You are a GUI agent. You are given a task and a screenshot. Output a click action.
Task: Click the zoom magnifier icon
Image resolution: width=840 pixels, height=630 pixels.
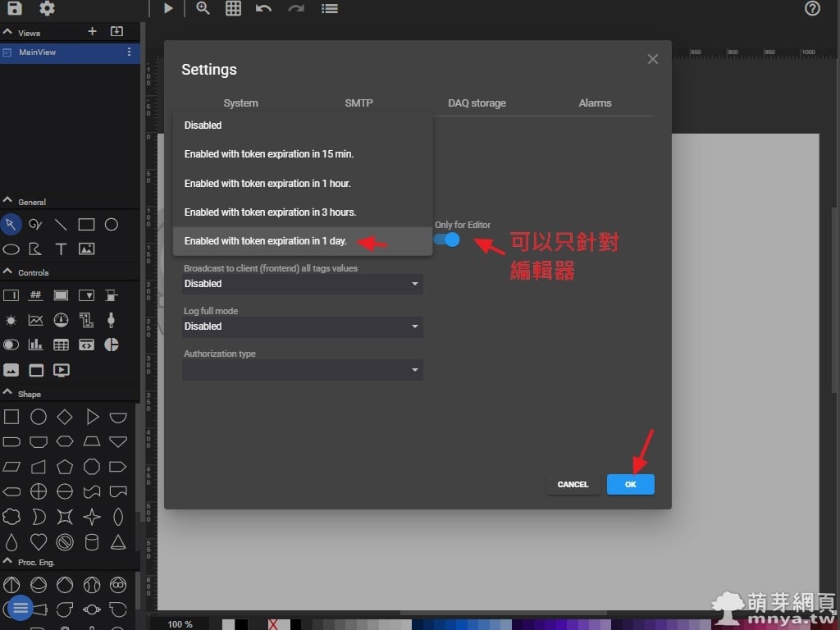(203, 8)
